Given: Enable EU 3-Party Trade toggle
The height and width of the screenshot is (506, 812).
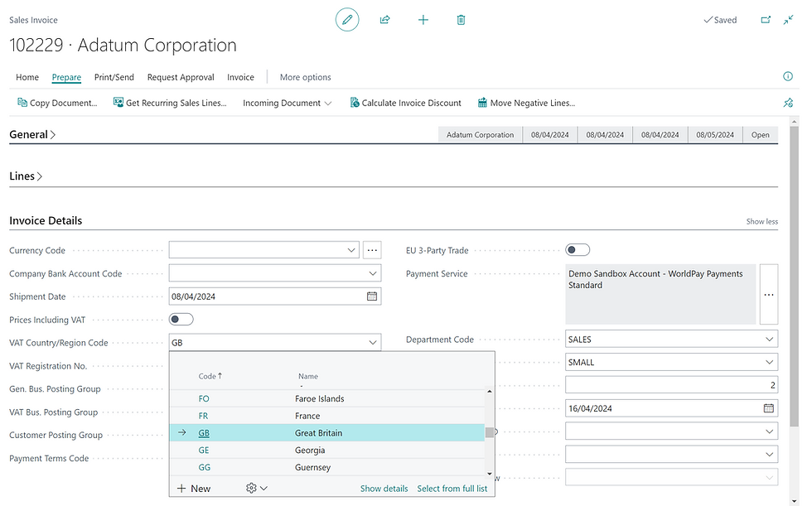Looking at the screenshot, I should [578, 250].
